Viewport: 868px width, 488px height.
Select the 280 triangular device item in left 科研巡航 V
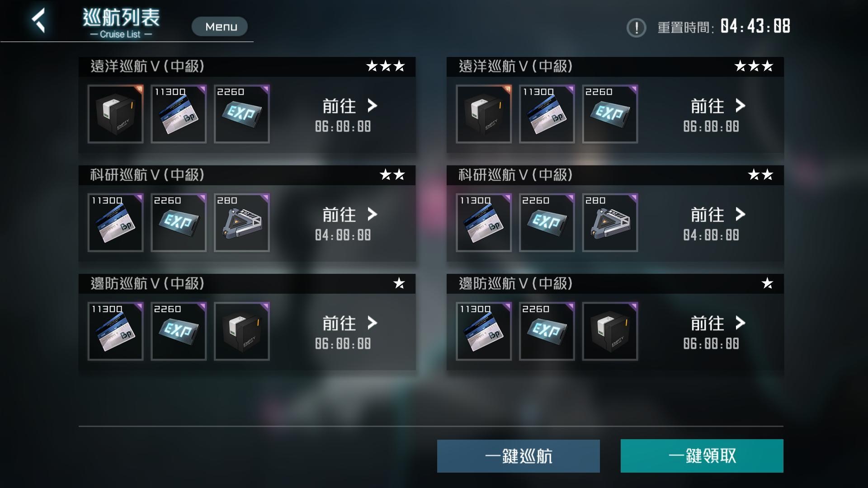tap(242, 223)
